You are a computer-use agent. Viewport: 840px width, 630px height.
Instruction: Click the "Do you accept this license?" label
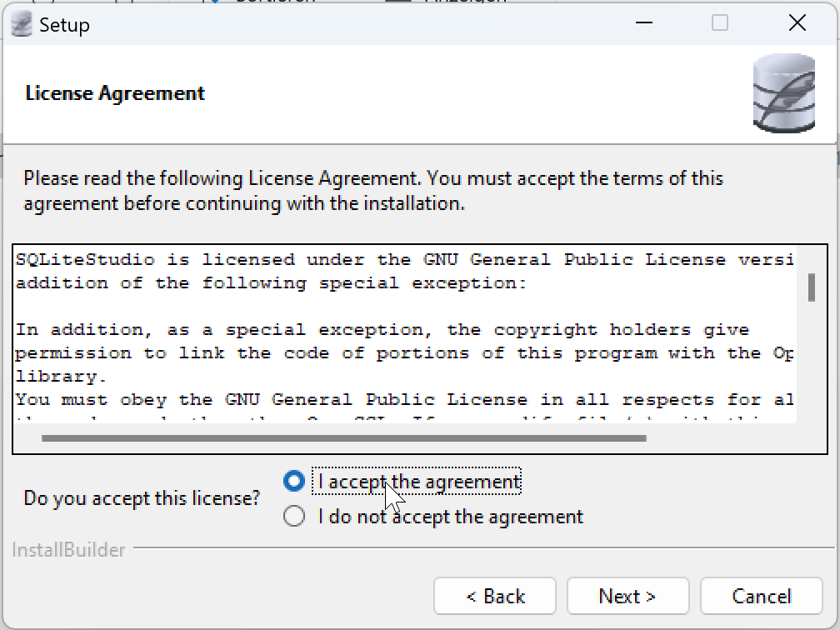(142, 498)
